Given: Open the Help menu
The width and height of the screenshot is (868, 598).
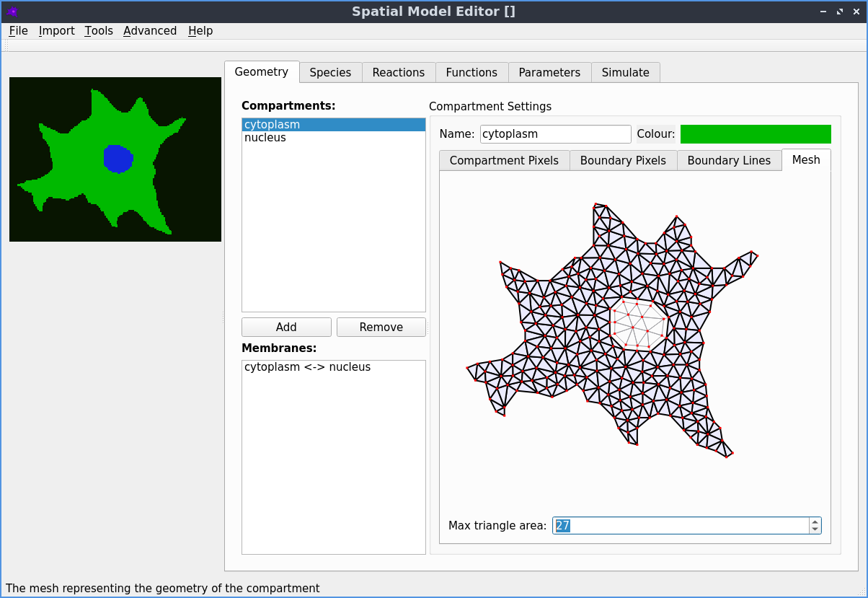Looking at the screenshot, I should pos(200,31).
